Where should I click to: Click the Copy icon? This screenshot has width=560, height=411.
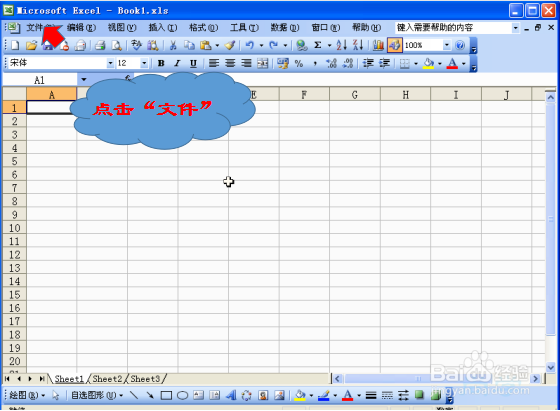pos(189,45)
